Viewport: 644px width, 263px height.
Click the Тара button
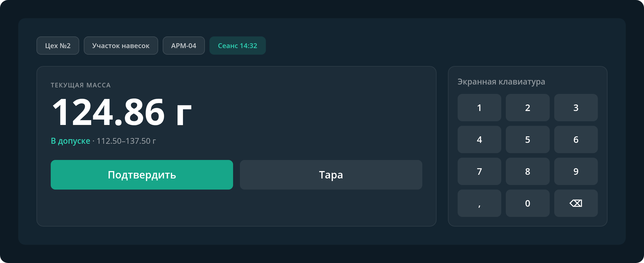pos(331,175)
